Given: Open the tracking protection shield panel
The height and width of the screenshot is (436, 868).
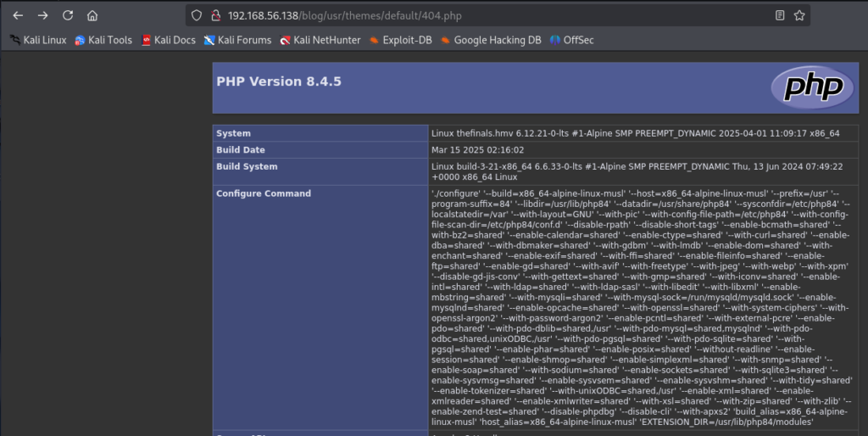Looking at the screenshot, I should (196, 15).
